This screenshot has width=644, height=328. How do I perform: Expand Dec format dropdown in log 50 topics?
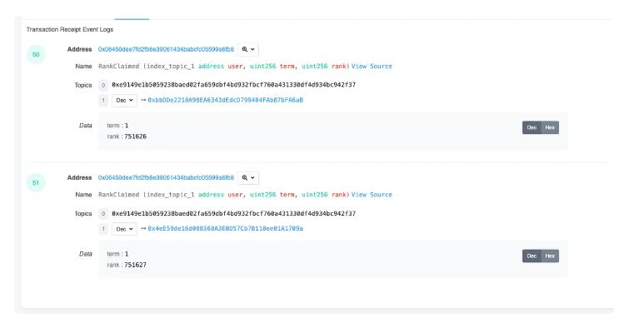point(124,100)
